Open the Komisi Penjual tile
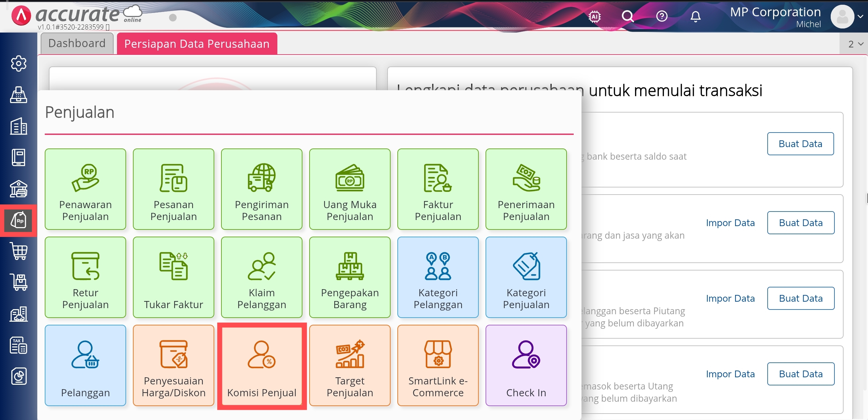The image size is (868, 420). pyautogui.click(x=261, y=366)
